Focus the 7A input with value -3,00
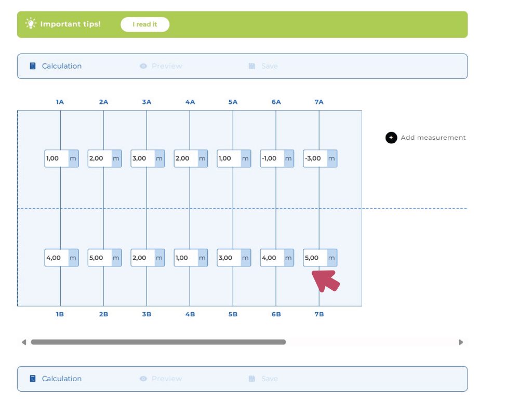Screen dimensions: 532x402 (315, 158)
